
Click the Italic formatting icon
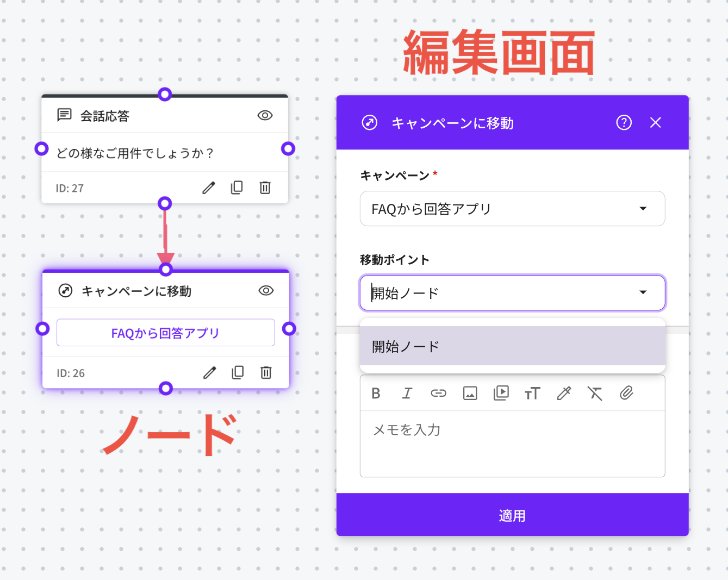(x=407, y=393)
